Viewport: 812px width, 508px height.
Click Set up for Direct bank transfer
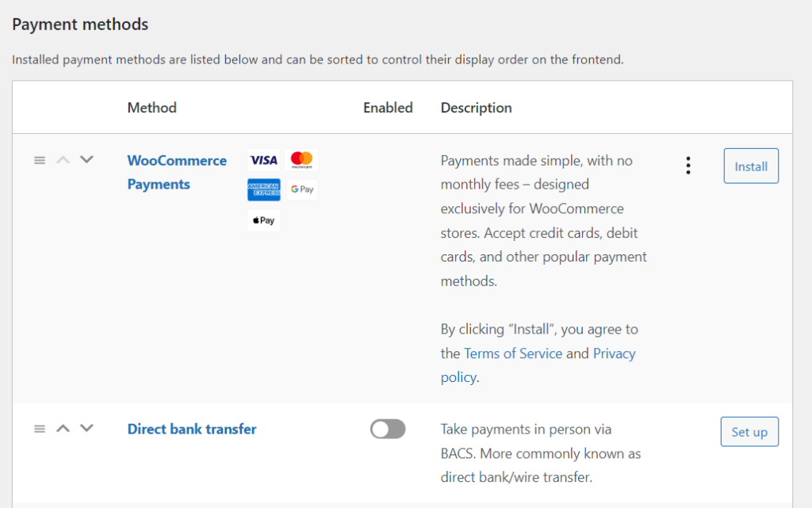749,432
